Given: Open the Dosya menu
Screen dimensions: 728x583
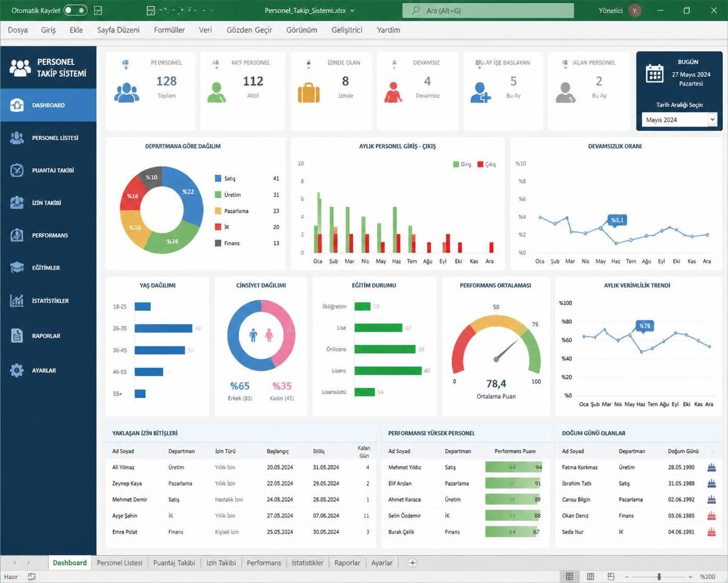Looking at the screenshot, I should 18,30.
